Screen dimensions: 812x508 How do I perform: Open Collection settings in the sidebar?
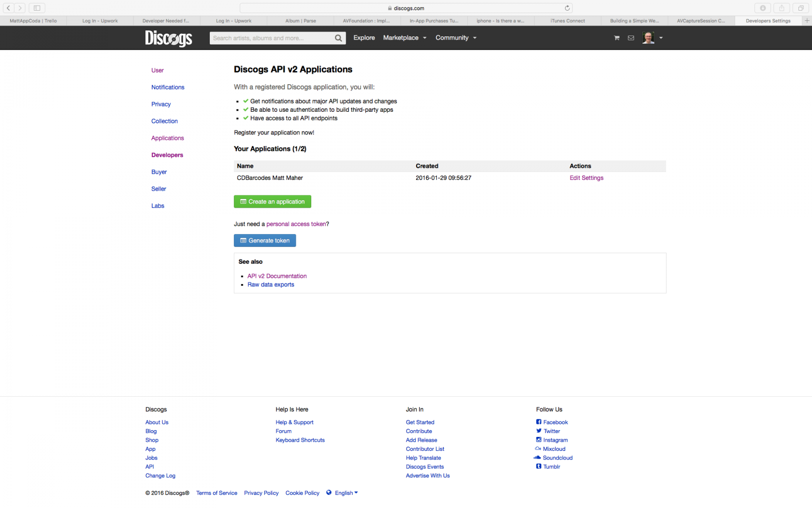[164, 121]
